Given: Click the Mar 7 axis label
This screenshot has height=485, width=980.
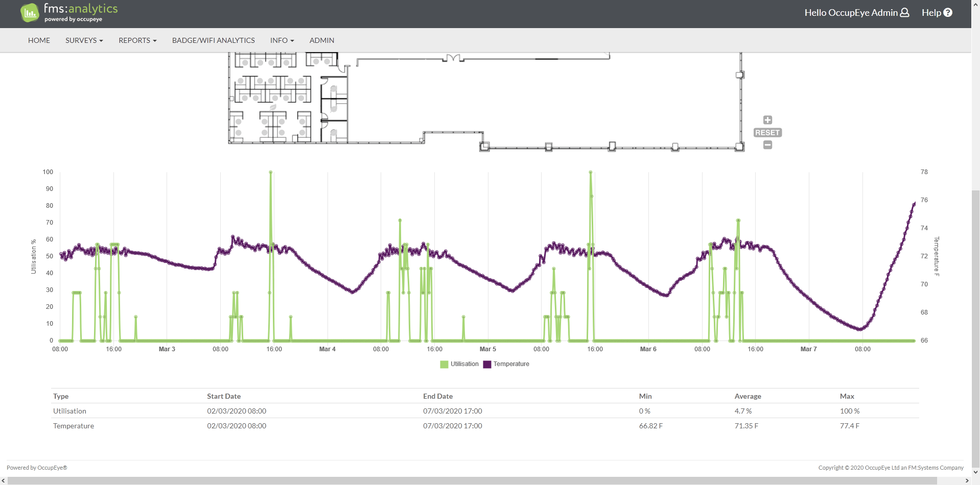Looking at the screenshot, I should click(809, 349).
